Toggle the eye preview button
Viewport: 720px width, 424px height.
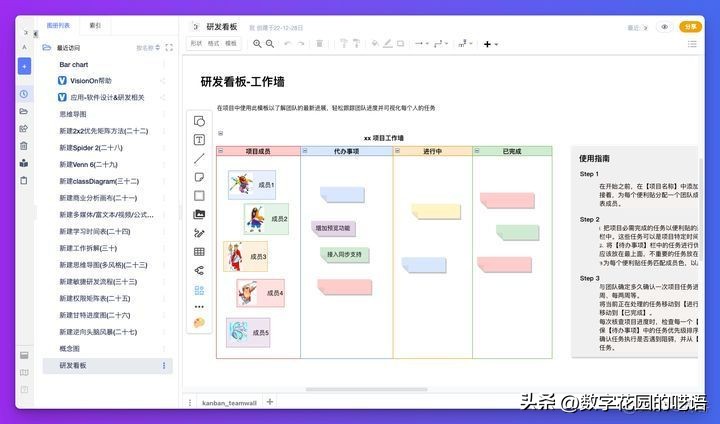(x=664, y=27)
